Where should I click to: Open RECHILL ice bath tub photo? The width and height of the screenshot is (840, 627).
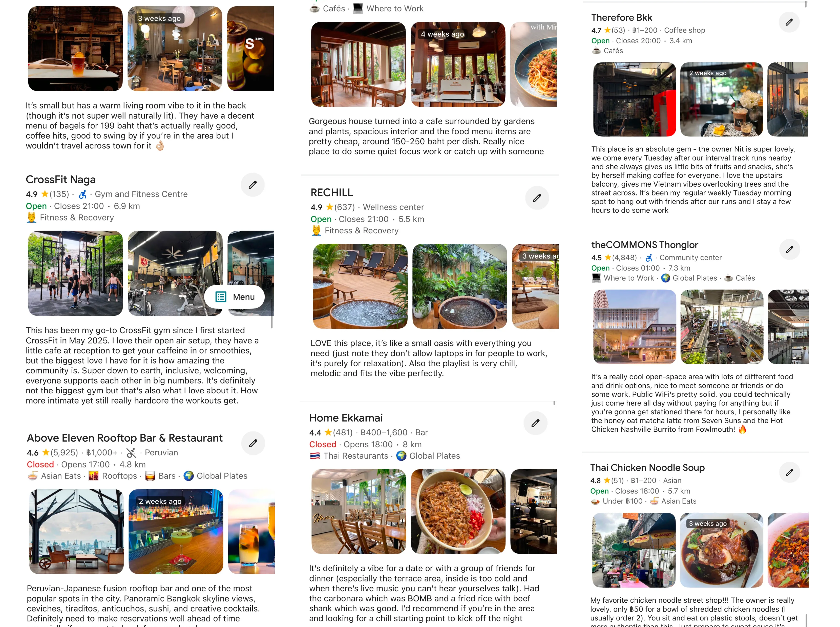tap(360, 286)
